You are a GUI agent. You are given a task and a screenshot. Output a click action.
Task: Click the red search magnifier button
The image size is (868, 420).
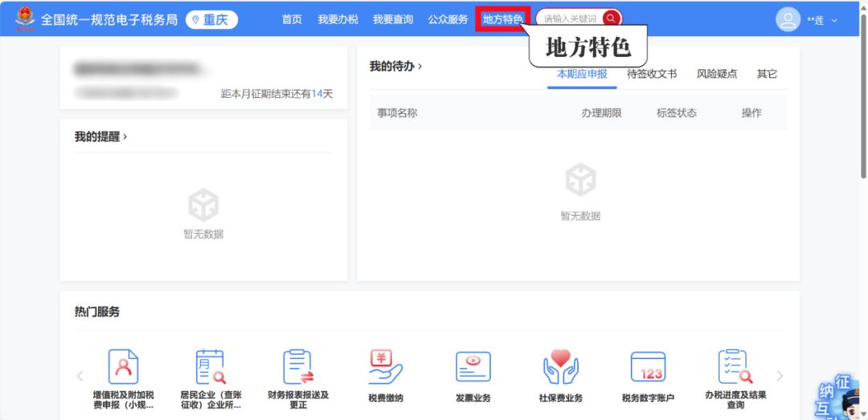point(611,19)
